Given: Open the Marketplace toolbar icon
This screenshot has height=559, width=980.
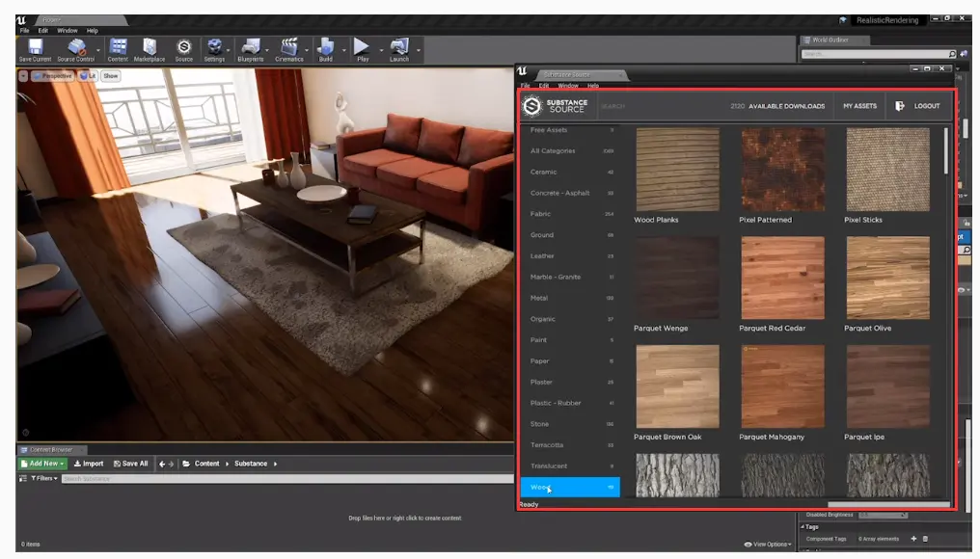Looking at the screenshot, I should pos(150,47).
